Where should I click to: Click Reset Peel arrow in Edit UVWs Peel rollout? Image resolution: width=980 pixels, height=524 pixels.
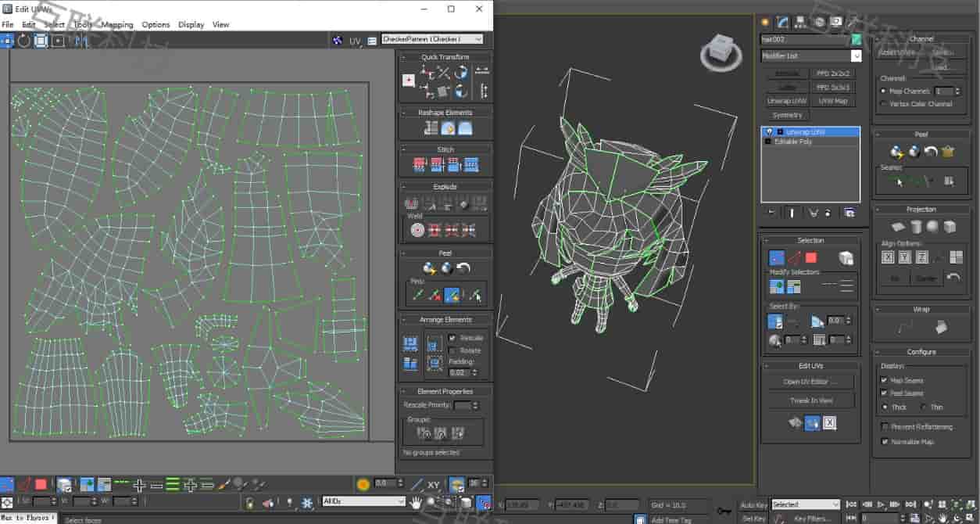(x=463, y=268)
